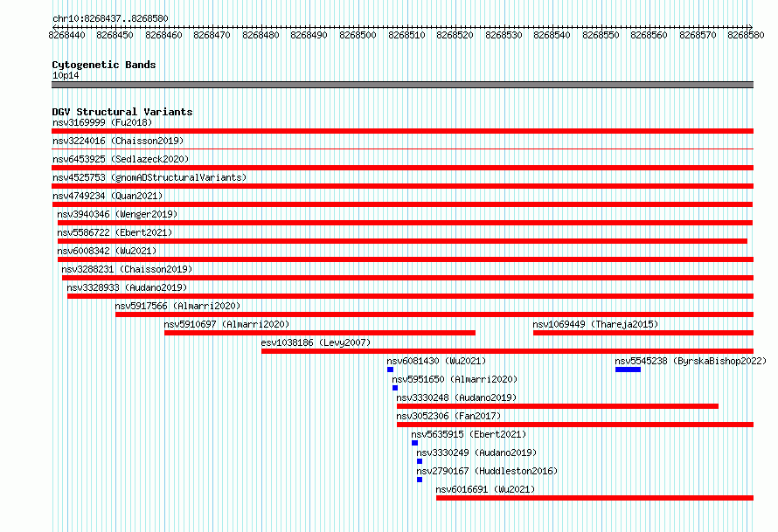Open nsv6081430 (Wu2021) label

click(x=436, y=361)
